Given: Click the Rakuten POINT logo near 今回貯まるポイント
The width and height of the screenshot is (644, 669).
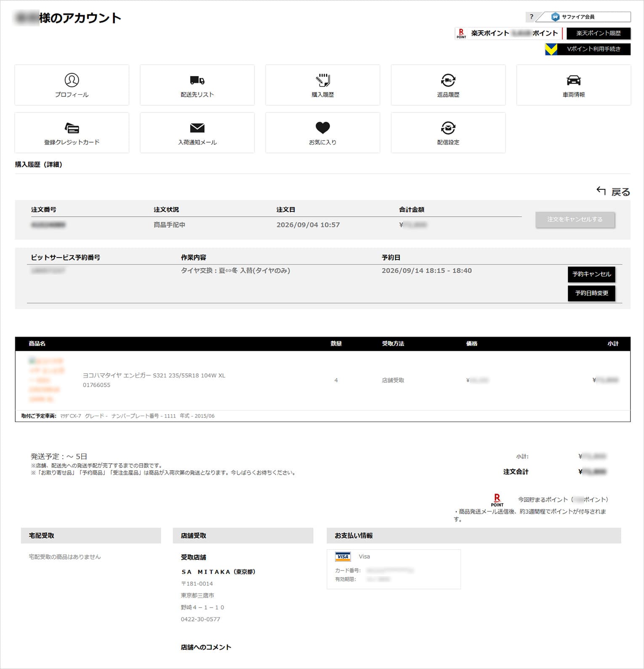Looking at the screenshot, I should (497, 500).
